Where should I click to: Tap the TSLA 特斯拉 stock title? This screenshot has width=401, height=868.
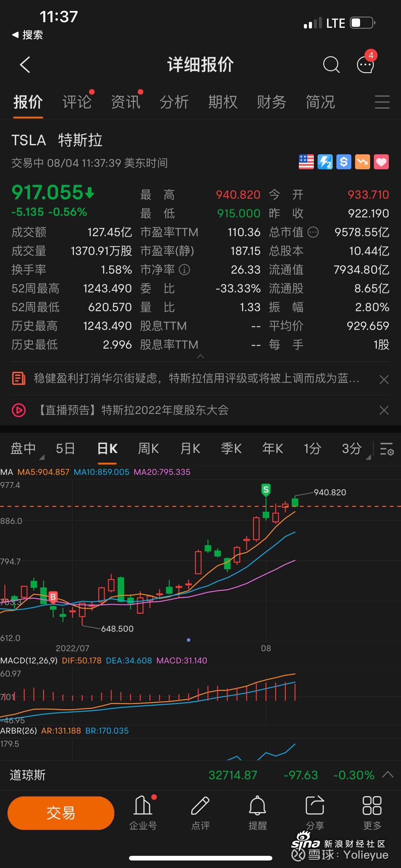coord(57,140)
